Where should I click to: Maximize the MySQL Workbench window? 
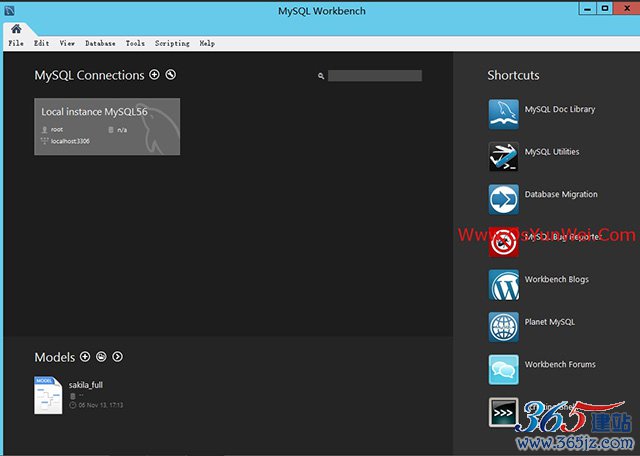[604, 9]
